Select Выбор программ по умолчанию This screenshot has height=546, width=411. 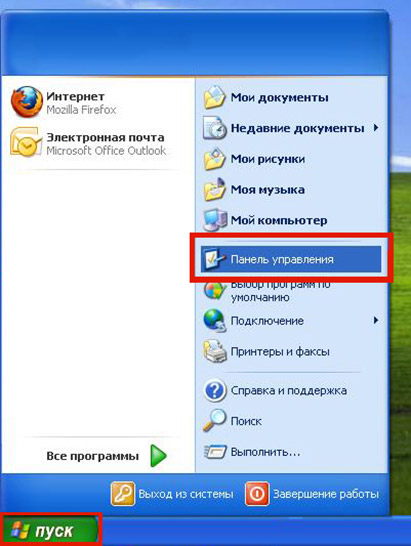(291, 291)
